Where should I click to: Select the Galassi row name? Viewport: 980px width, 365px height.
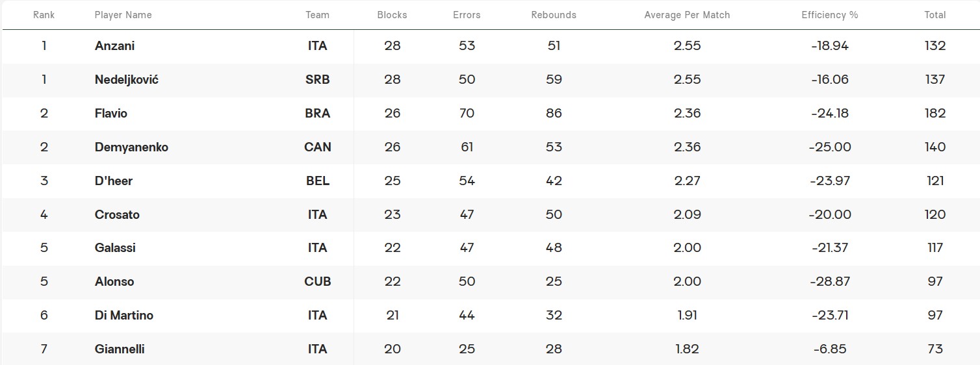[x=115, y=248]
